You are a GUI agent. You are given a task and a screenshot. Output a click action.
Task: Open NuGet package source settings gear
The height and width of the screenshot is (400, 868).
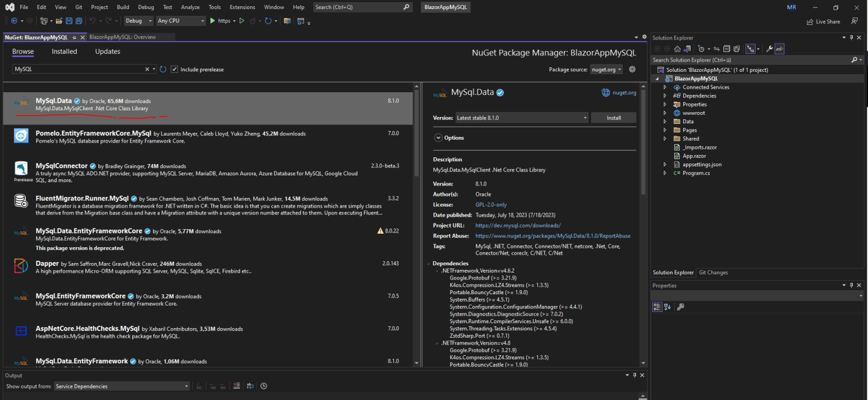tap(632, 69)
